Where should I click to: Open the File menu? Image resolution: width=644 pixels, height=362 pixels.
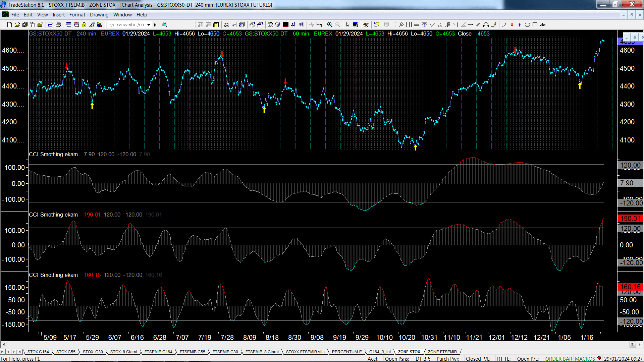click(x=15, y=15)
